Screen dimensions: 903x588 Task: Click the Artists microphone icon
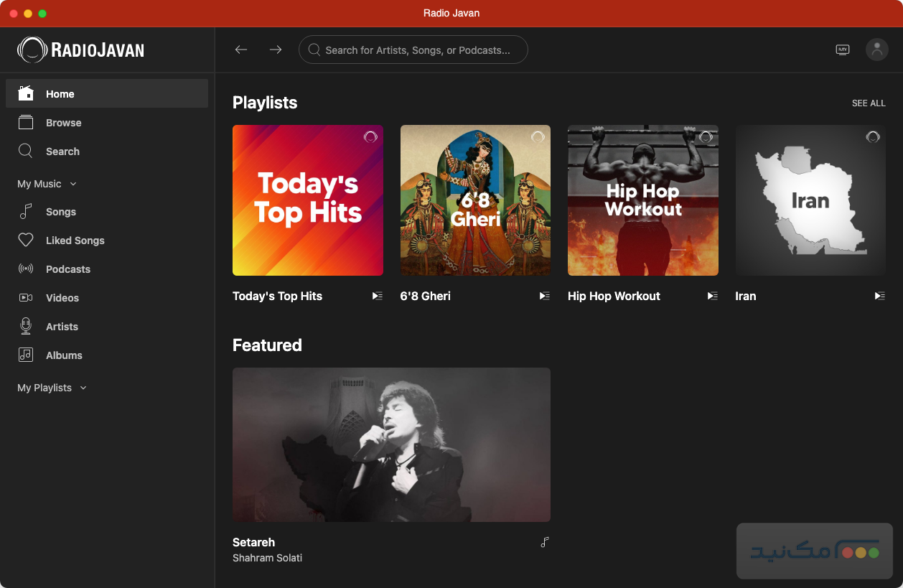click(26, 326)
